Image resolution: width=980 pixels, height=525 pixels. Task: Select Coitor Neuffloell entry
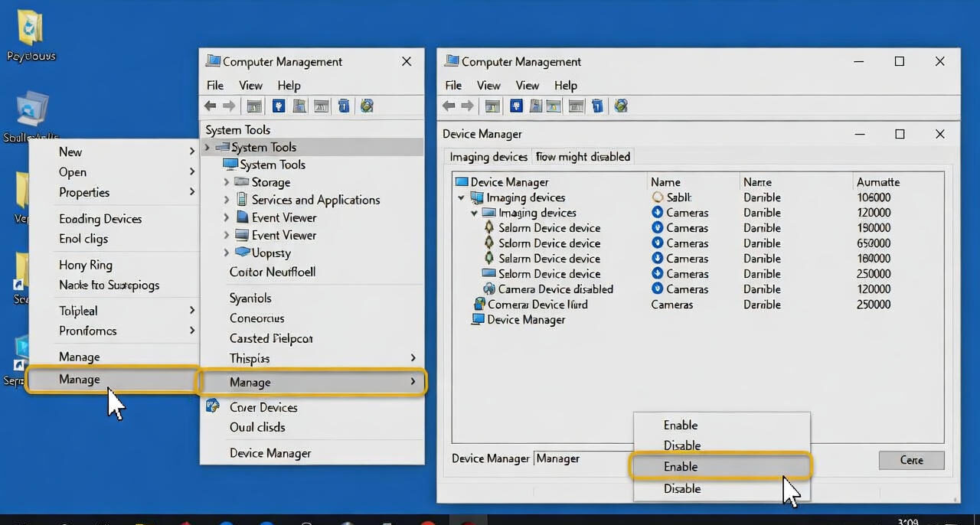(273, 272)
